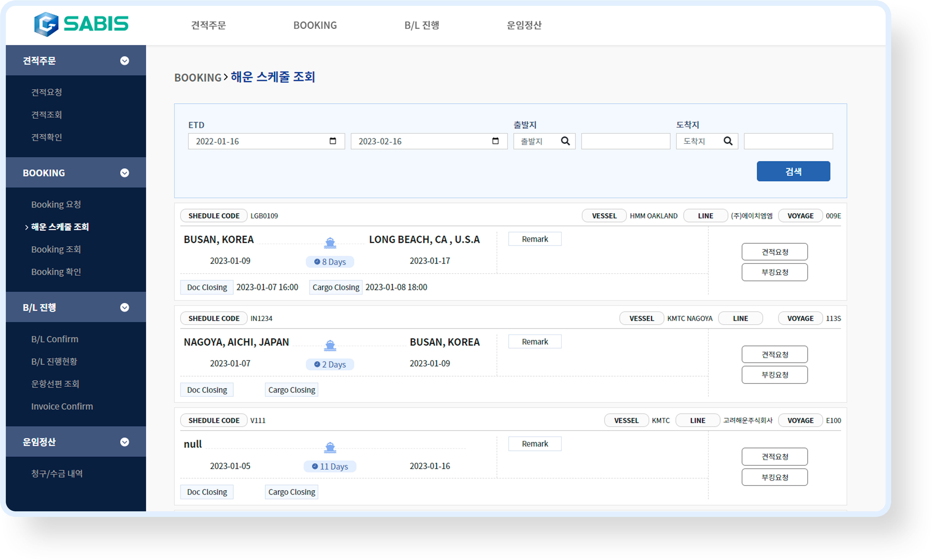Click the empty field next to 도착지 search
The height and width of the screenshot is (560, 932).
788,141
